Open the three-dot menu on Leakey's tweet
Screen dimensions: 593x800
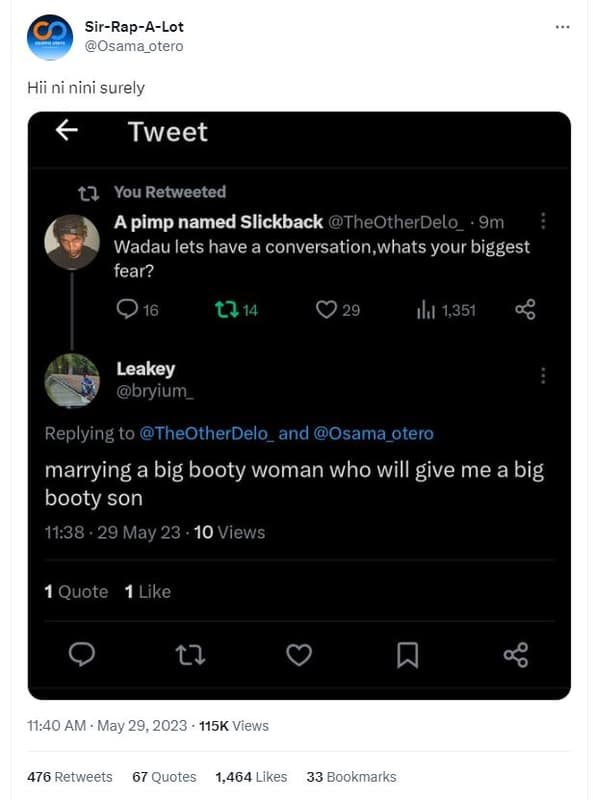point(543,374)
